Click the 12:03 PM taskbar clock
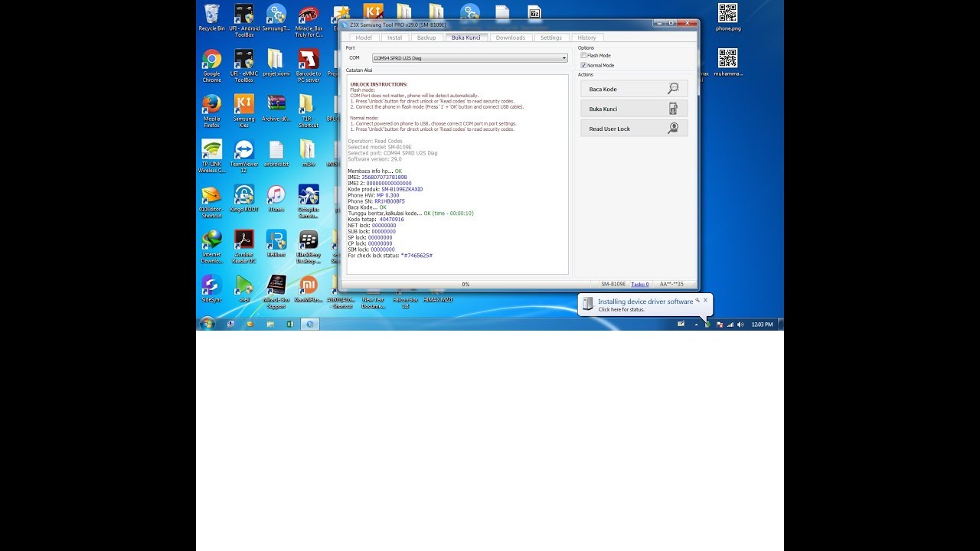This screenshot has height=551, width=980. (763, 324)
